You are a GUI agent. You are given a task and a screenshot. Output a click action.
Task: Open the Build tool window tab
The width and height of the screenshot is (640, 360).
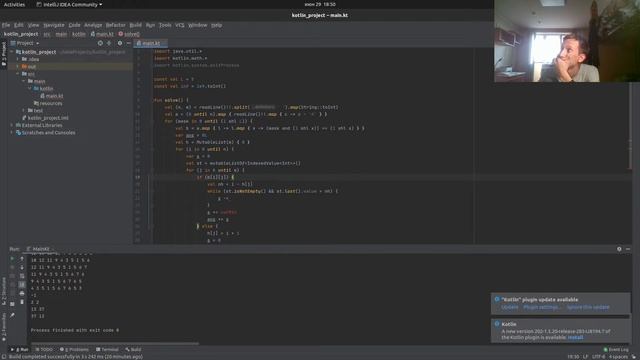click(x=133, y=349)
